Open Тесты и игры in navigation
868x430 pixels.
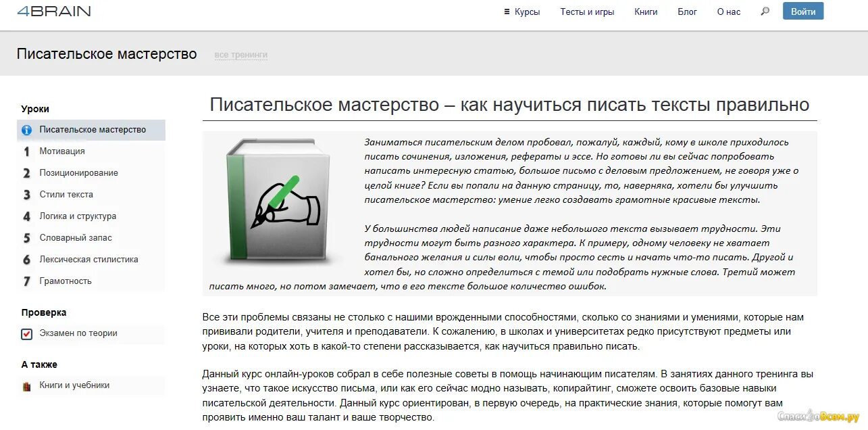(587, 11)
